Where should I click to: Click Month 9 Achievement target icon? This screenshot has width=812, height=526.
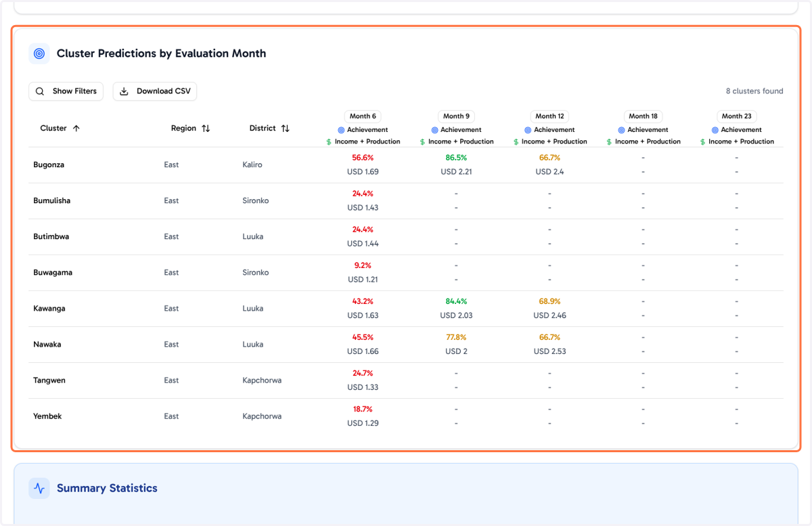434,130
